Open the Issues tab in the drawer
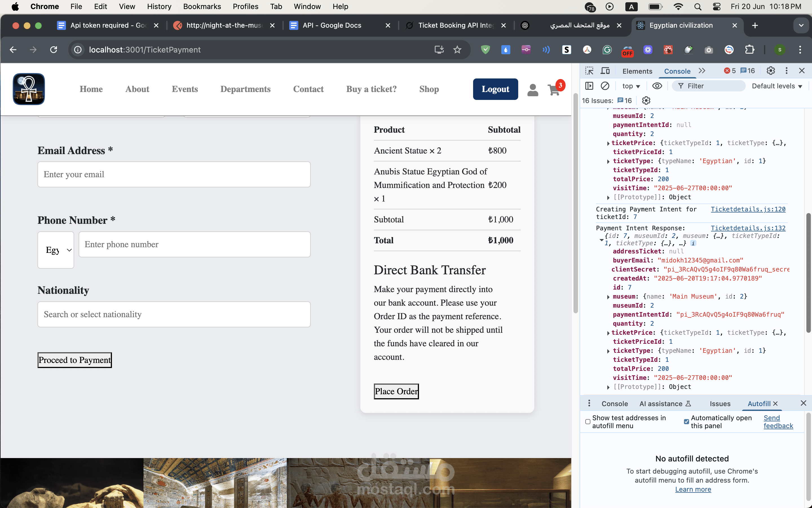Screen dimensions: 812x508 pyautogui.click(x=720, y=404)
